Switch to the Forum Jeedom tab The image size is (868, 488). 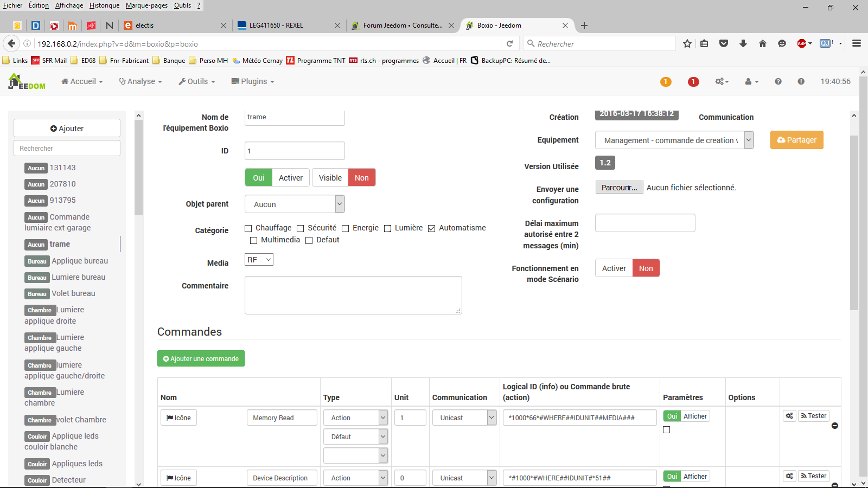pos(403,25)
